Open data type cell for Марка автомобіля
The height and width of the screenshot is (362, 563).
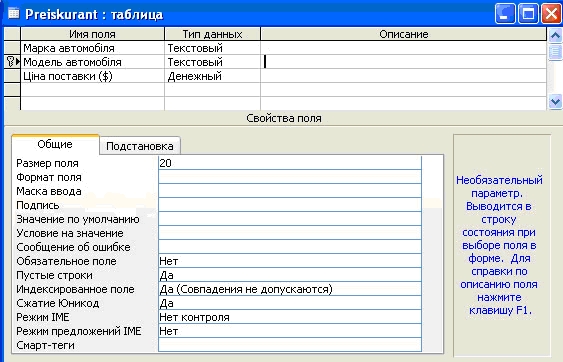(212, 48)
